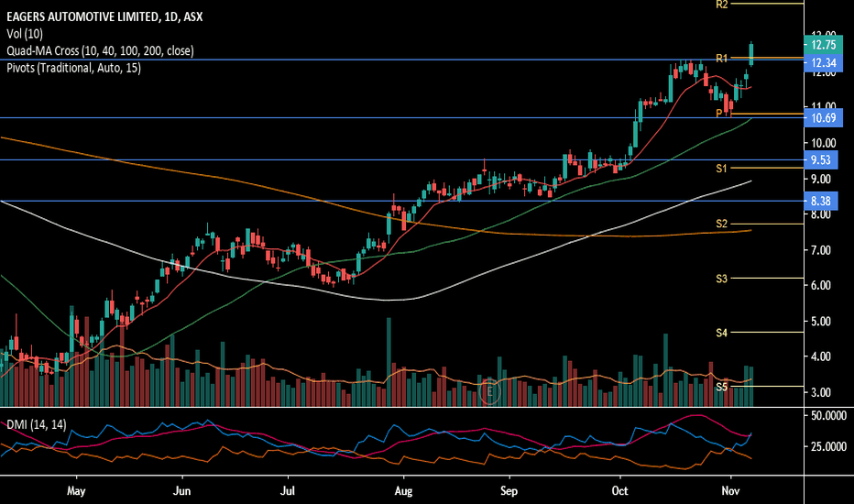
Task: Click the 50.0000 DMI scale value
Action: (x=829, y=416)
